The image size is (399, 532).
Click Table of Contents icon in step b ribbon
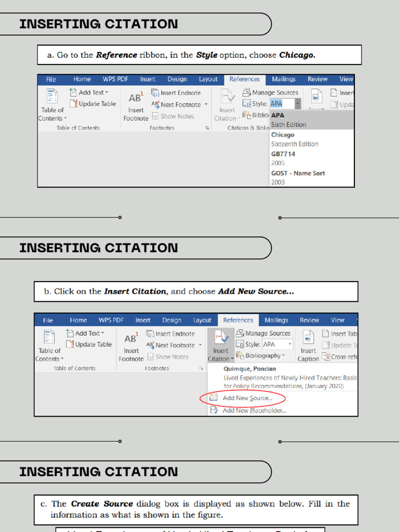[x=49, y=337]
